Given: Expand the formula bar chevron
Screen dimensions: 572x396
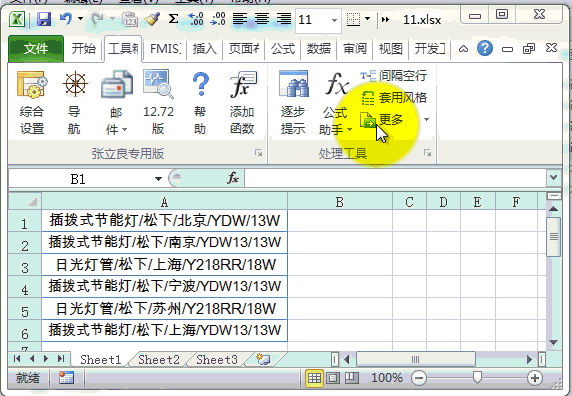Looking at the screenshot, I should pyautogui.click(x=553, y=178).
